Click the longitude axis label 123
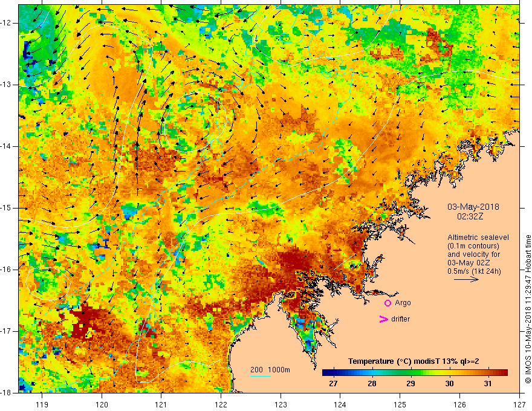 click(x=281, y=404)
